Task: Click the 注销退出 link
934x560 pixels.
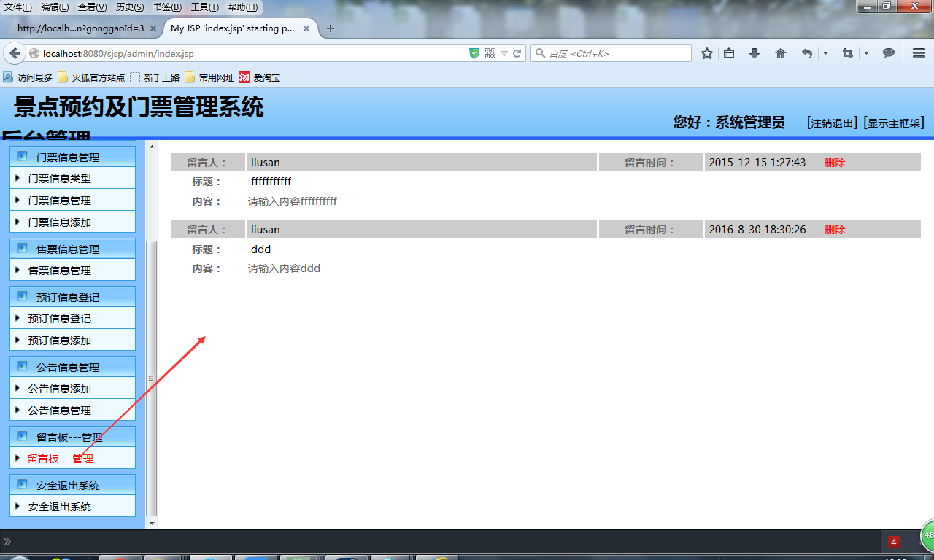Action: (x=833, y=123)
